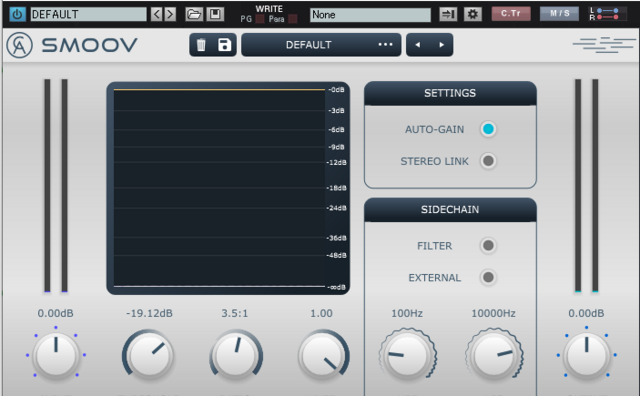Click the 100Hz frequency value
This screenshot has height=396, width=640.
point(407,313)
